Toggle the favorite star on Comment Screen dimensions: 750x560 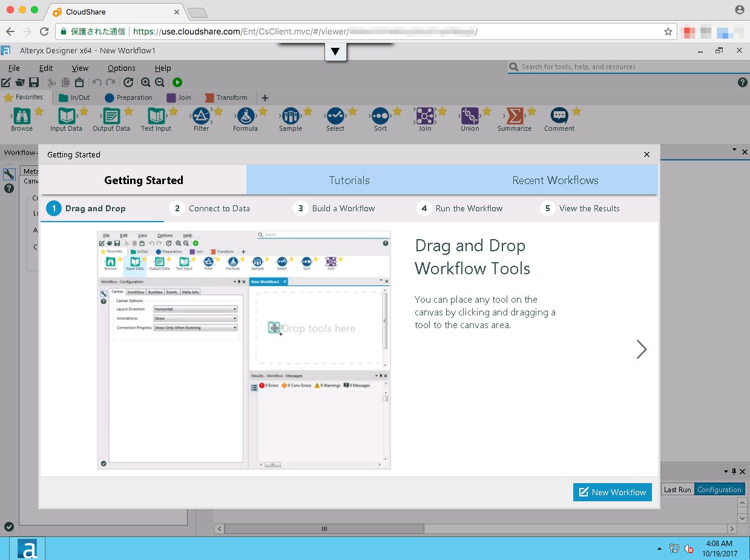[577, 111]
